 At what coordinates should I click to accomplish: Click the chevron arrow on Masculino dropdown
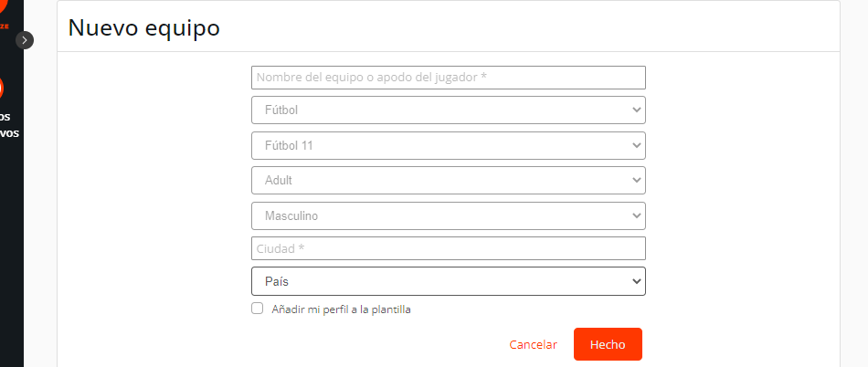637,216
